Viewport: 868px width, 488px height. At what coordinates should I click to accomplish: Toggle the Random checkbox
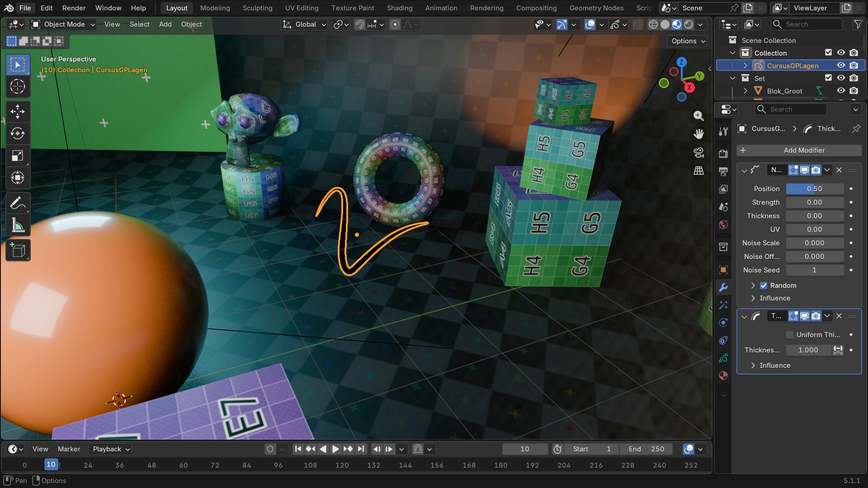point(764,286)
